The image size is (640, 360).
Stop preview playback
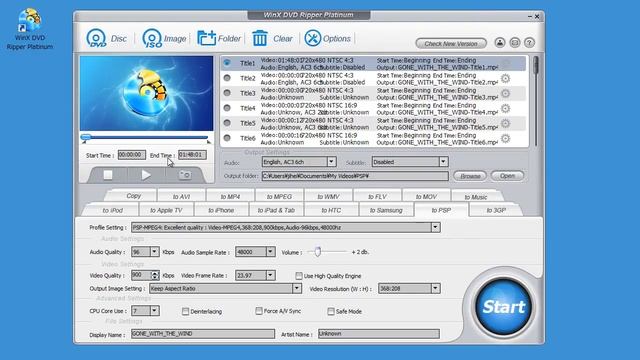pyautogui.click(x=108, y=175)
